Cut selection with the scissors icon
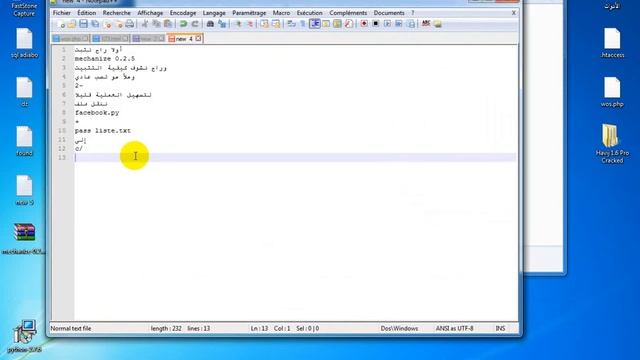 tap(145, 24)
